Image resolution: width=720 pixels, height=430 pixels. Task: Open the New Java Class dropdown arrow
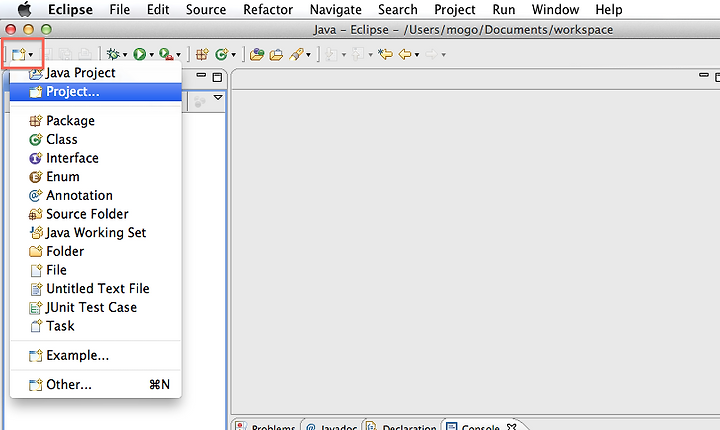[x=234, y=55]
